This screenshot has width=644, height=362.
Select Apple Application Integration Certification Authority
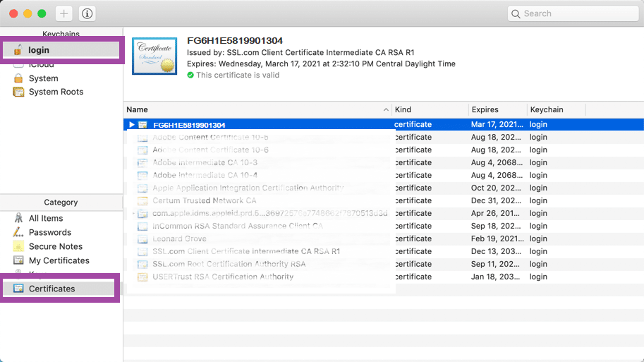point(384,188)
